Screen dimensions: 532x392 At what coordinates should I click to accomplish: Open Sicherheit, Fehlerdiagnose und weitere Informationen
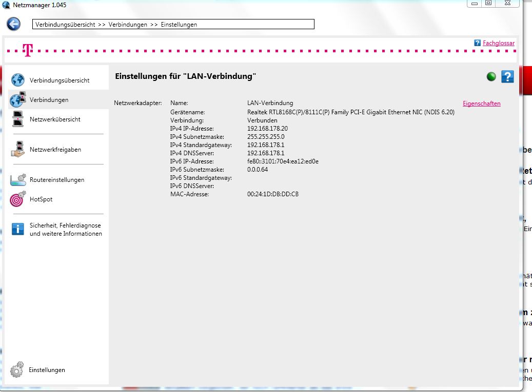pyautogui.click(x=66, y=230)
